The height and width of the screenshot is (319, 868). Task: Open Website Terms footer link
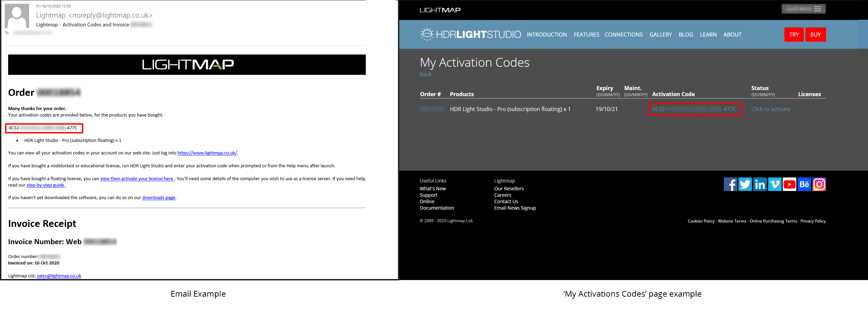click(x=732, y=221)
